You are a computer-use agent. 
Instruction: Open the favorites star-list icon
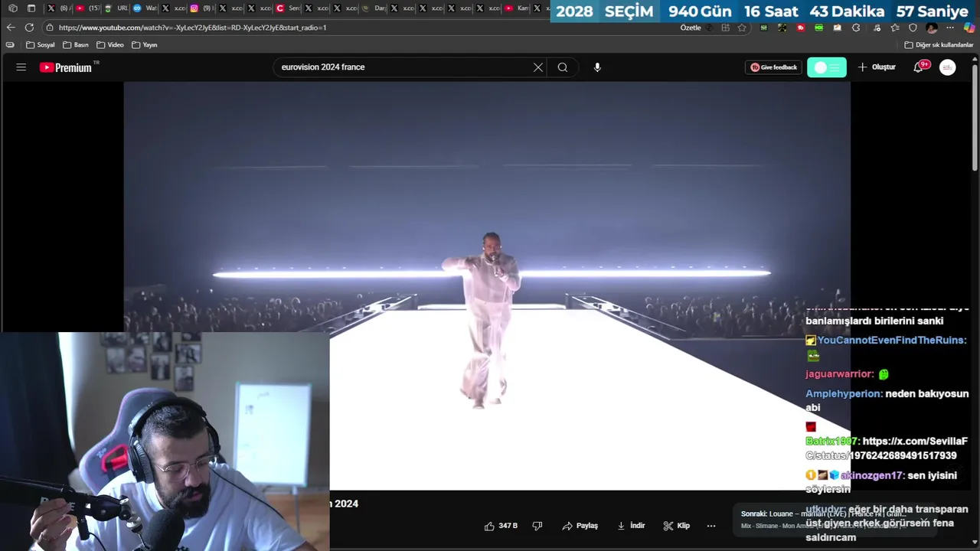pyautogui.click(x=894, y=28)
